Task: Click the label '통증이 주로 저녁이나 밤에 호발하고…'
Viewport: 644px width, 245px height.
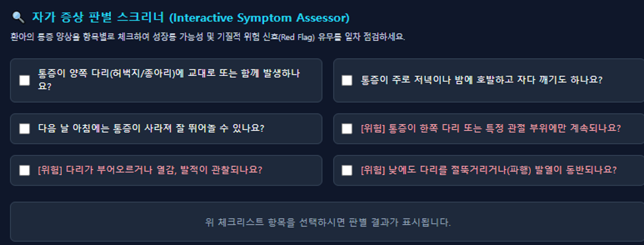Action: click(482, 81)
